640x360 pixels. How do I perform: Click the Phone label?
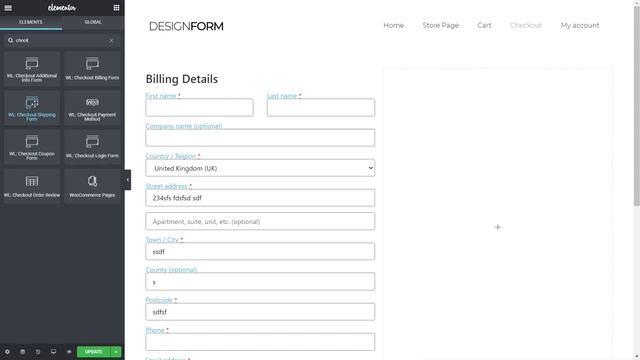157,330
